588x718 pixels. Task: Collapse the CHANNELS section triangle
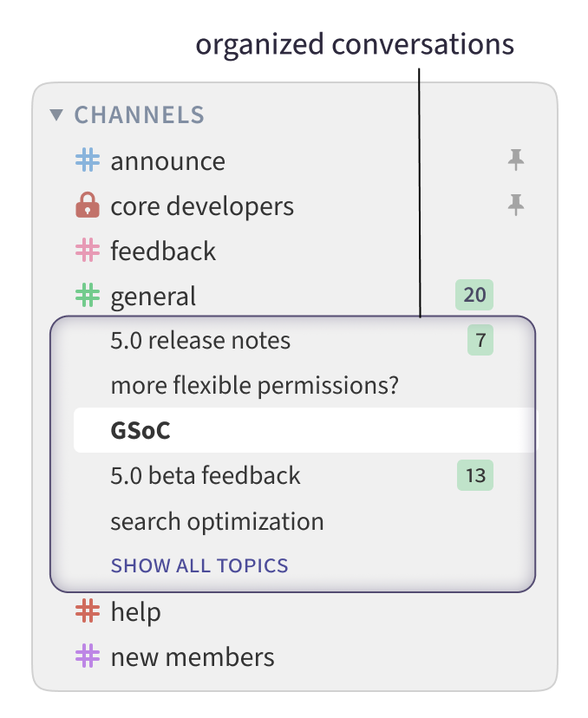(x=57, y=114)
